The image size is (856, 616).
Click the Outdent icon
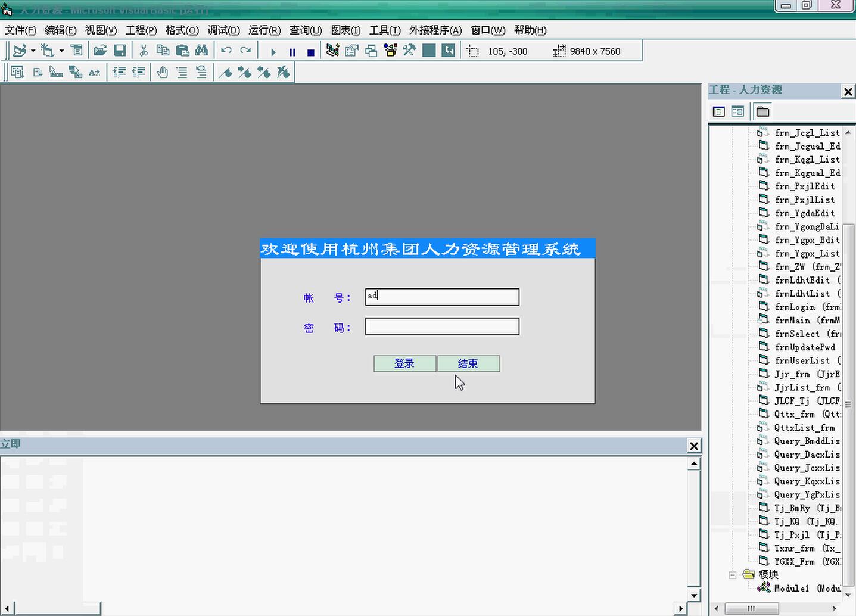point(138,72)
